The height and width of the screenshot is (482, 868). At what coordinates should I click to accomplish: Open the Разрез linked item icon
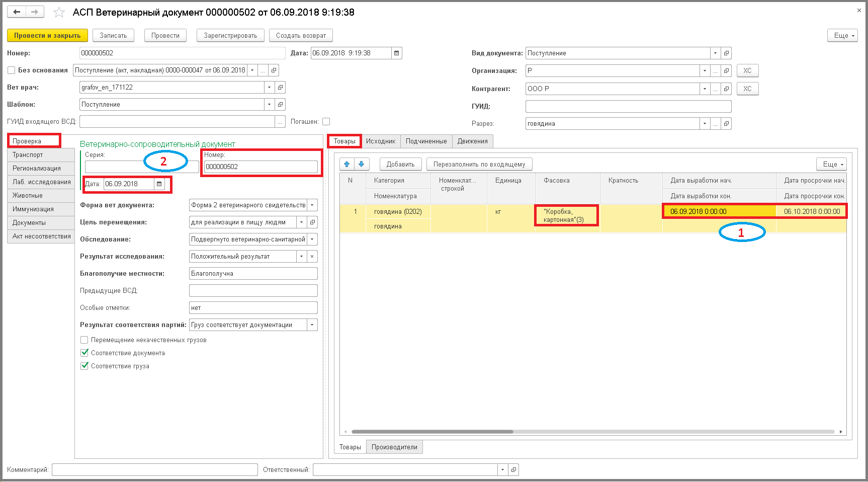[726, 124]
